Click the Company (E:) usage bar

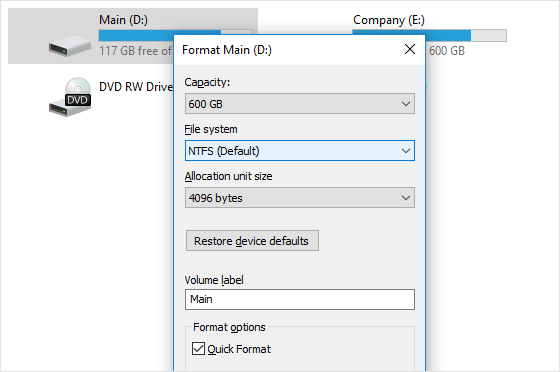tap(429, 35)
